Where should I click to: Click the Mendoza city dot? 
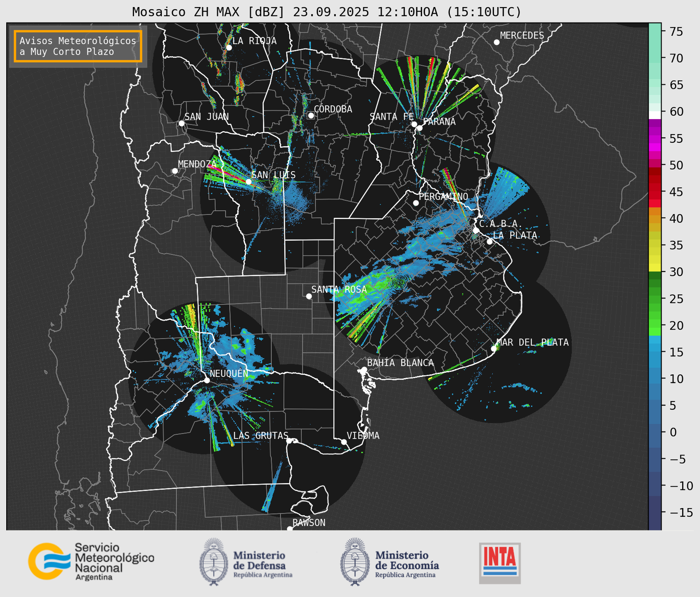175,171
